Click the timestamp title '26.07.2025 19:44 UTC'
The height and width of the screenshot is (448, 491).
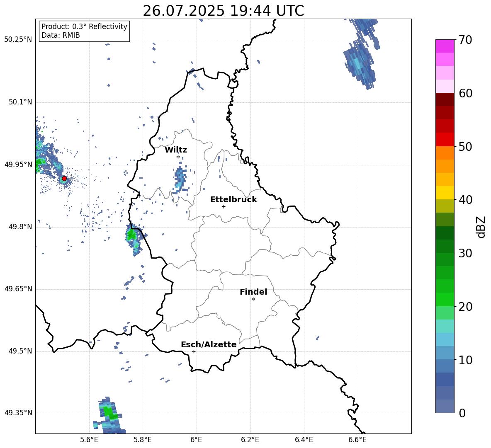[x=223, y=11]
